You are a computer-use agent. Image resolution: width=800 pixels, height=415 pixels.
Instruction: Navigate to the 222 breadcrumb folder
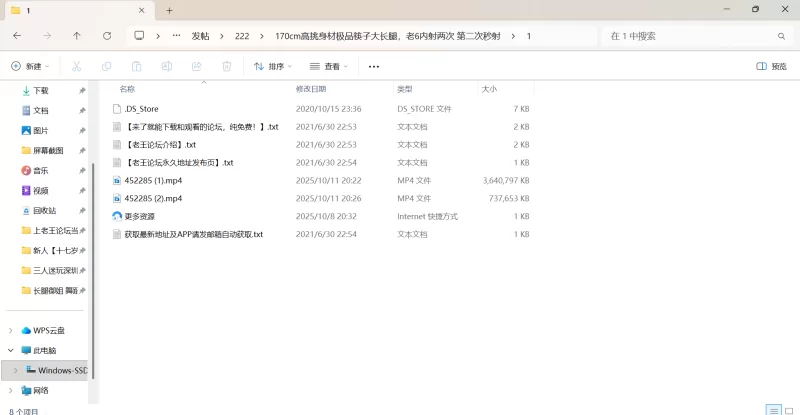tap(241, 35)
